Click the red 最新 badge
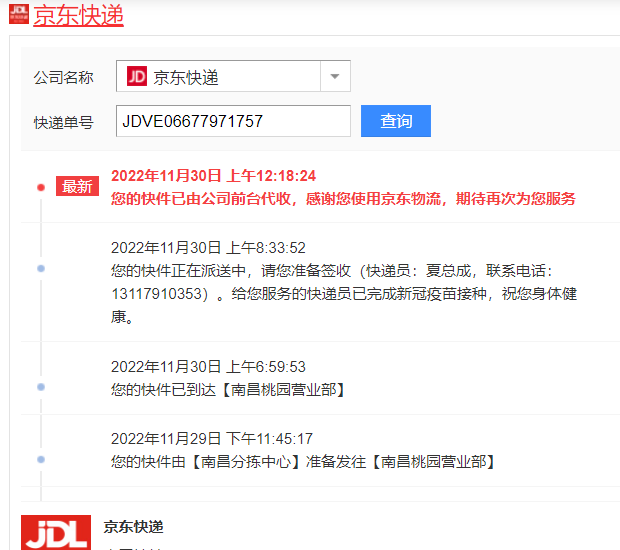The image size is (620, 550). (77, 186)
